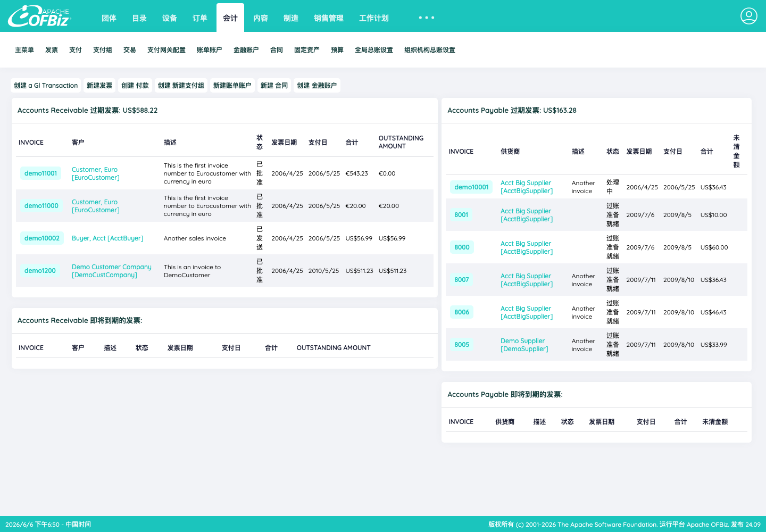The image size is (766, 532).
Task: Open Acct Big Supplier link in 8001 row
Action: tap(527, 215)
